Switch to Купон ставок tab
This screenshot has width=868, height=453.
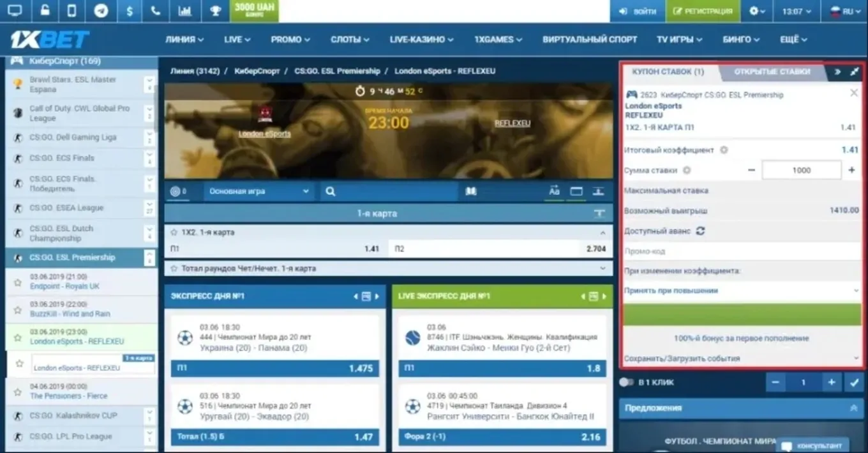[668, 72]
